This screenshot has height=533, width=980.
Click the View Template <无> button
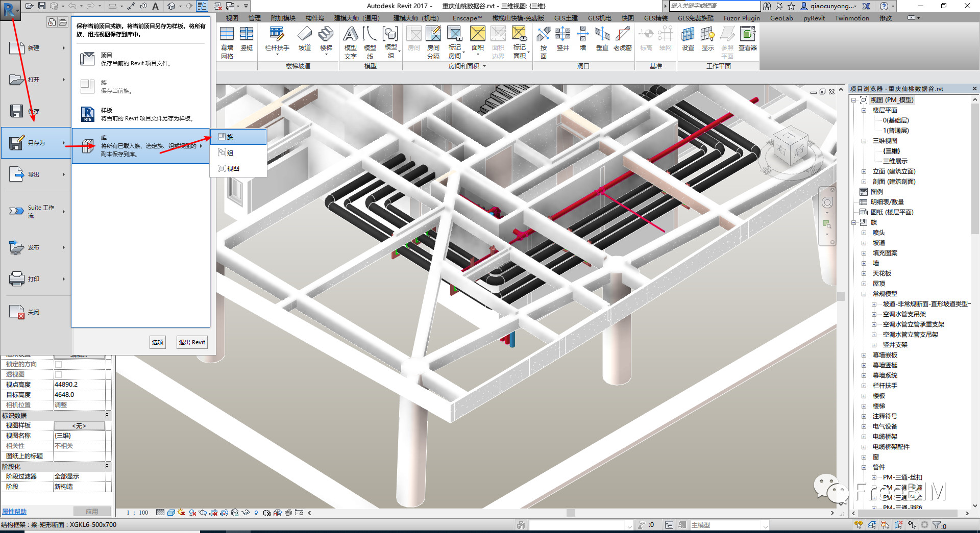79,425
